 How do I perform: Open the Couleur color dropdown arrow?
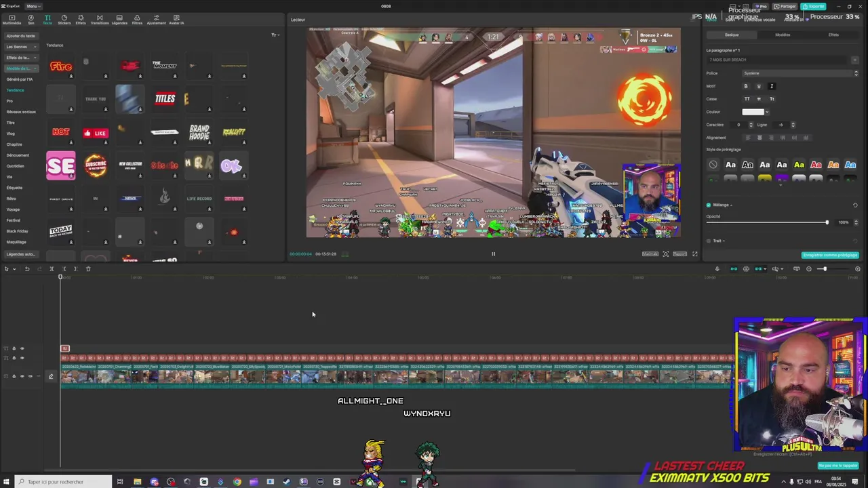pyautogui.click(x=767, y=112)
